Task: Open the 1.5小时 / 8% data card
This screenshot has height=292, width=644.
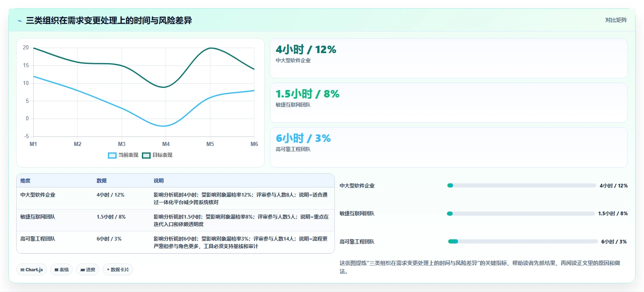Action: click(x=449, y=102)
